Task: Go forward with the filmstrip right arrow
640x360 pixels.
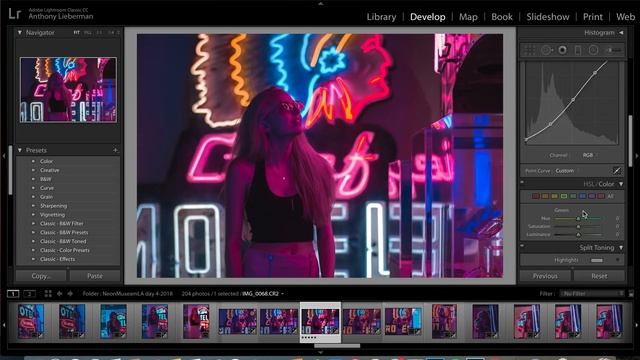Action: pos(70,293)
